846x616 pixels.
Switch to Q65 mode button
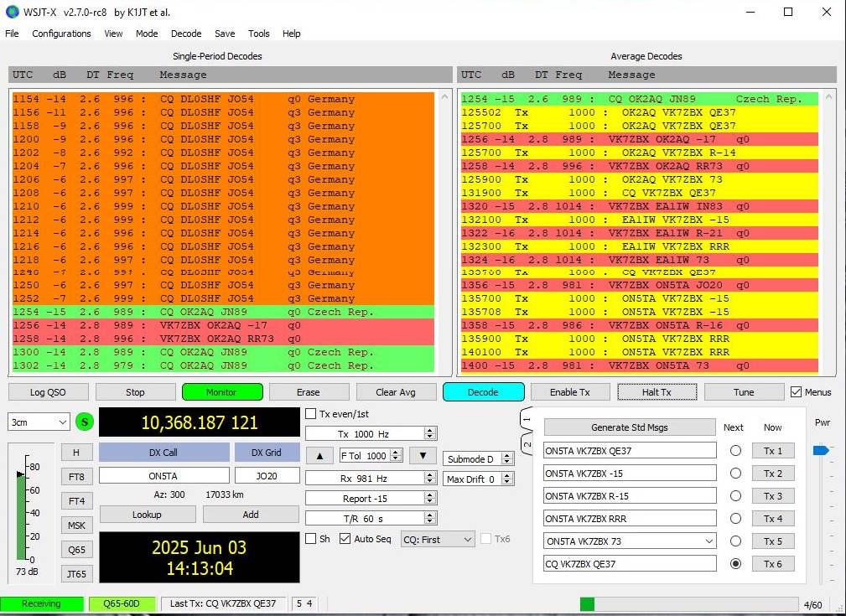tap(76, 550)
